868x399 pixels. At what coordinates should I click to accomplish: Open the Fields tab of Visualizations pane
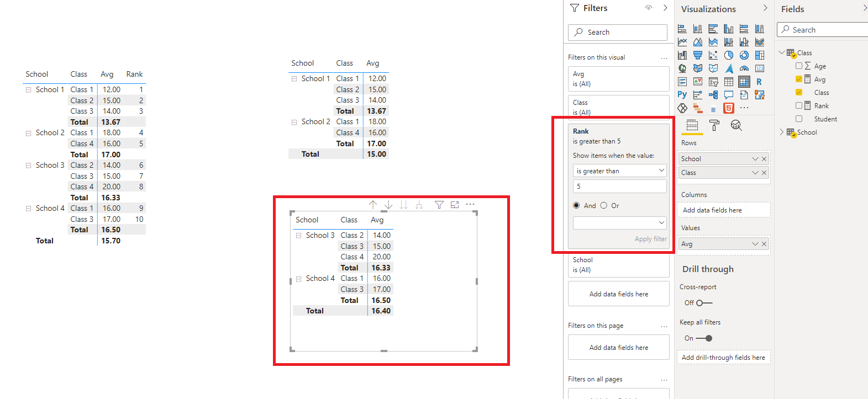[692, 125]
